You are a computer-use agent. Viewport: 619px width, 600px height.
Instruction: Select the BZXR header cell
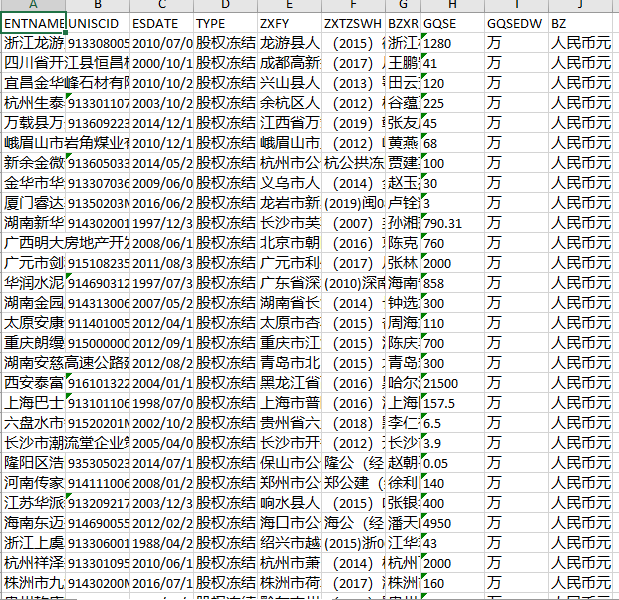[x=403, y=23]
